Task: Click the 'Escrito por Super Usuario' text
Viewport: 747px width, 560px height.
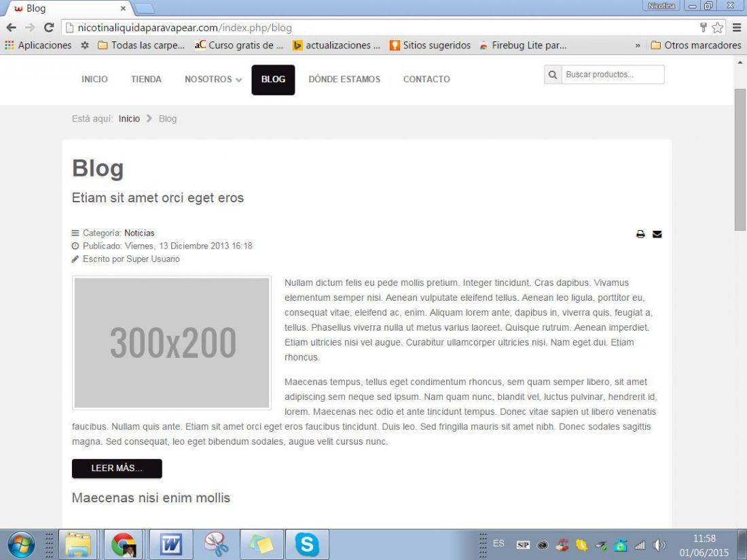Action: coord(131,259)
